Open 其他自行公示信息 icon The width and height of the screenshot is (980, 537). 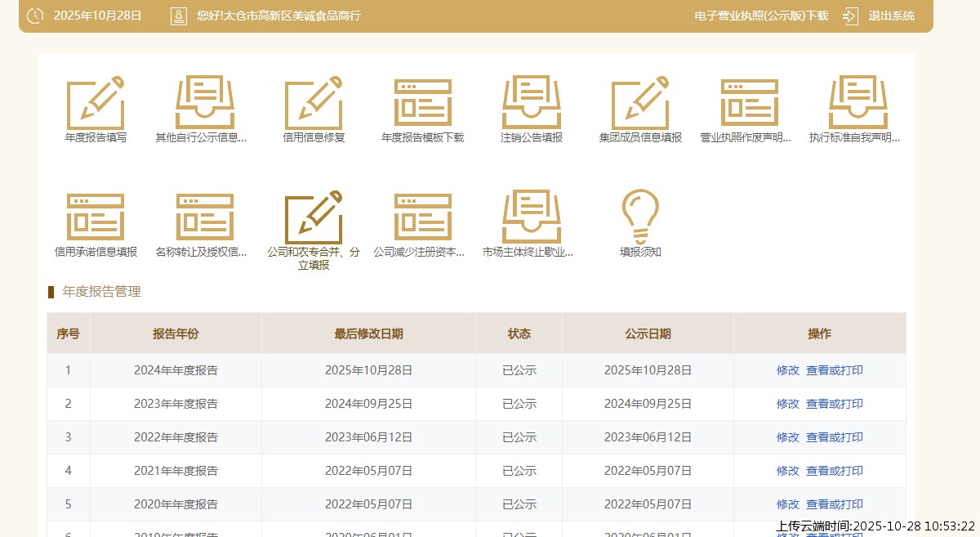tap(204, 104)
